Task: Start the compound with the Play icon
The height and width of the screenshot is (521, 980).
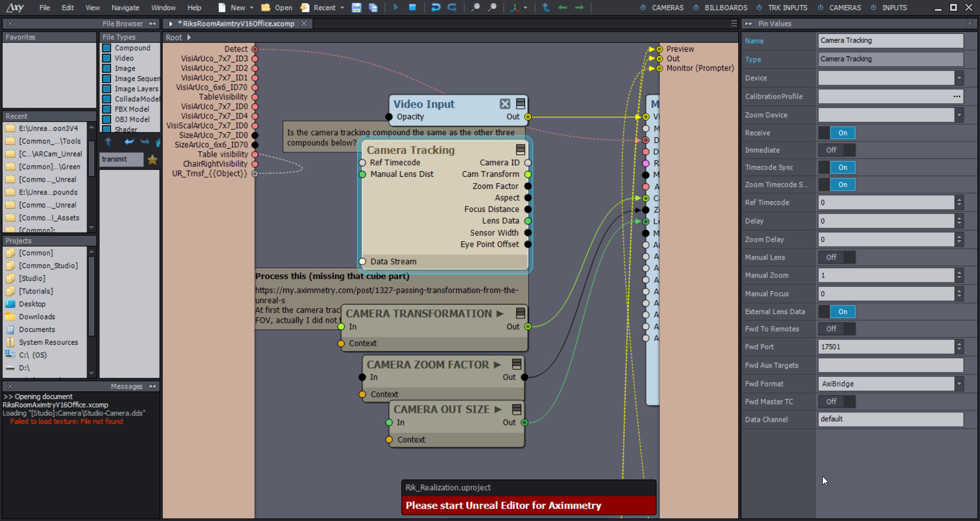Action: [396, 8]
